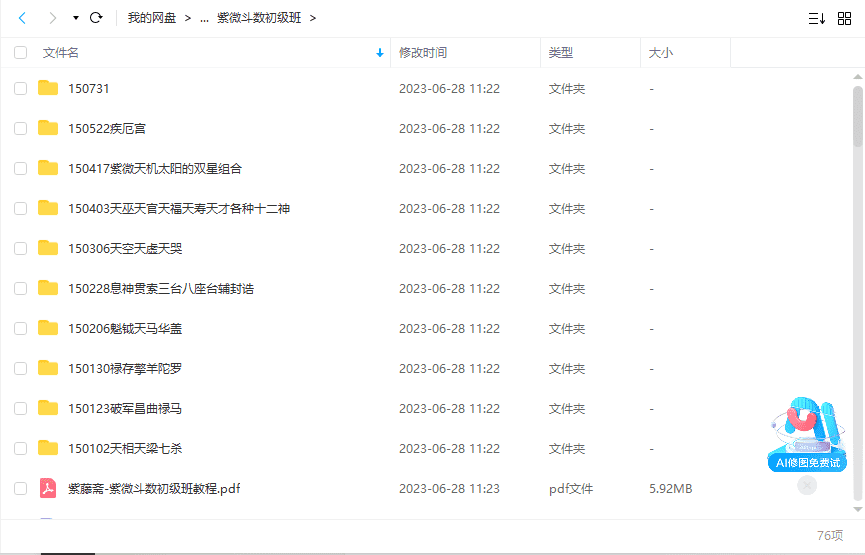Screen dimensions: 865x555
Task: Expand the collapsed breadcrumb ellipsis
Action: 204,18
